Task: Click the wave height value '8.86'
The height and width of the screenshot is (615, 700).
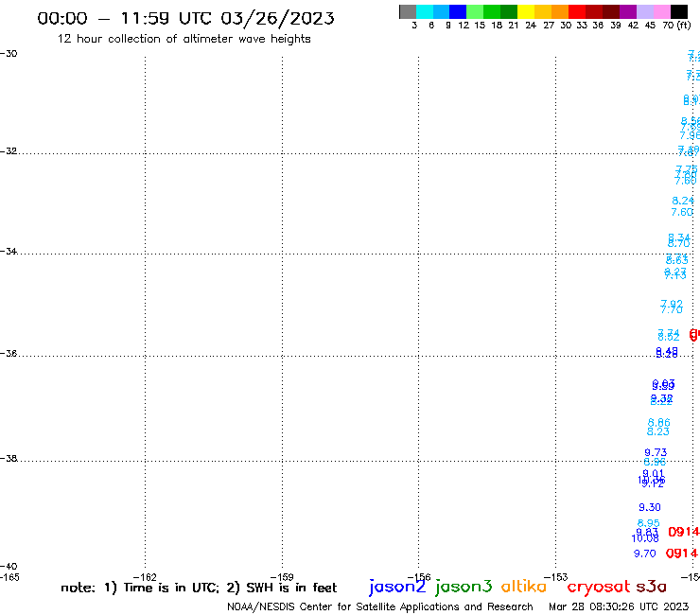Action: coord(659,423)
